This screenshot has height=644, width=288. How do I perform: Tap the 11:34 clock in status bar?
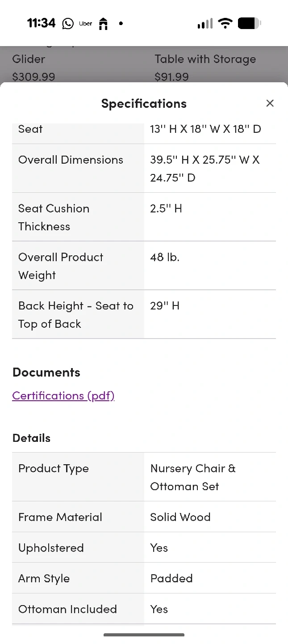point(41,23)
